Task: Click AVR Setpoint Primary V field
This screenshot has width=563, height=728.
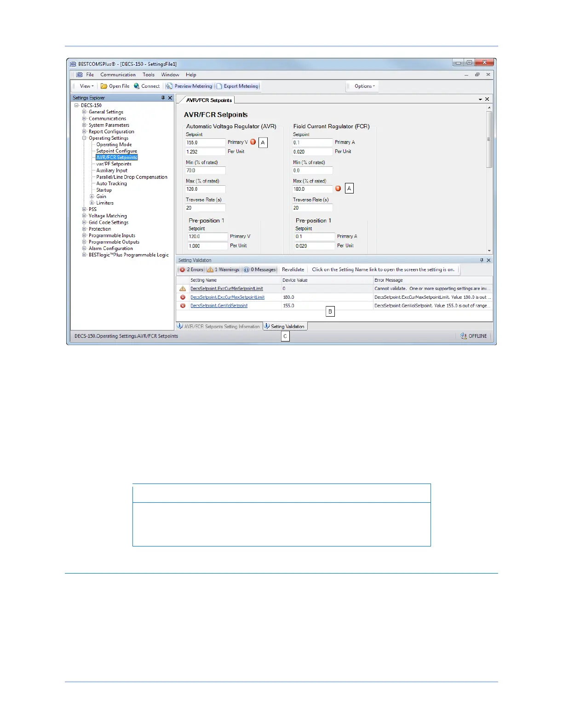Action: click(x=206, y=142)
